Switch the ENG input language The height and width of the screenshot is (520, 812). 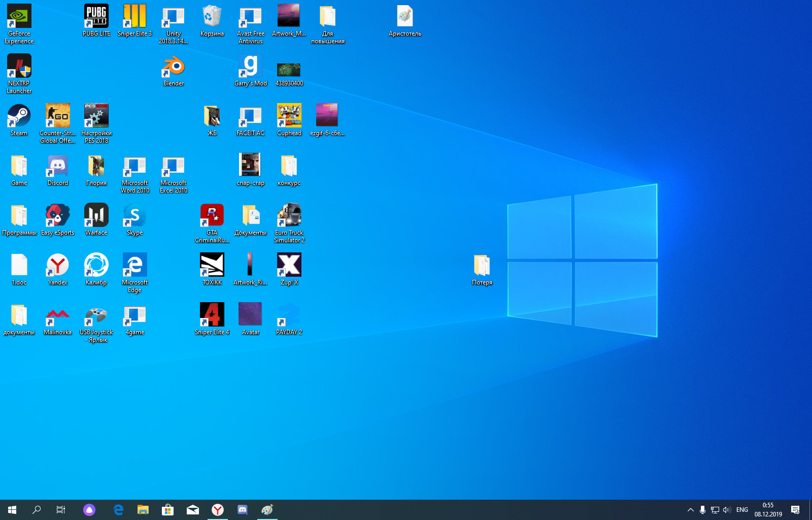[742, 509]
